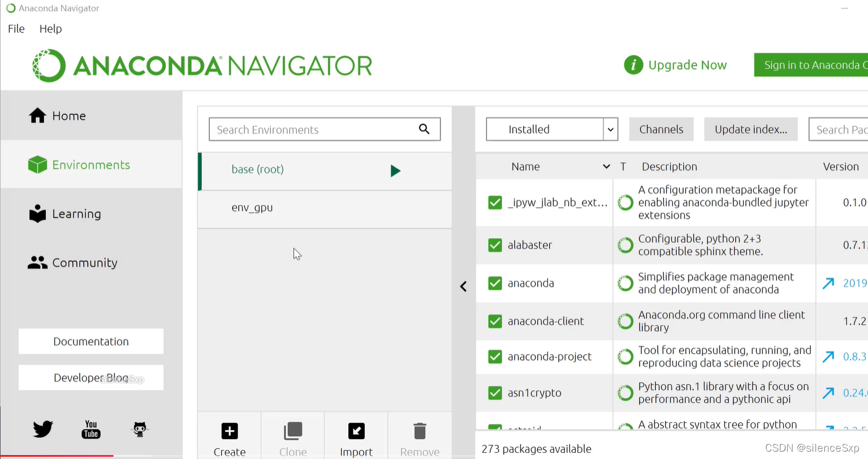The width and height of the screenshot is (868, 459).
Task: Open the File menu
Action: (16, 28)
